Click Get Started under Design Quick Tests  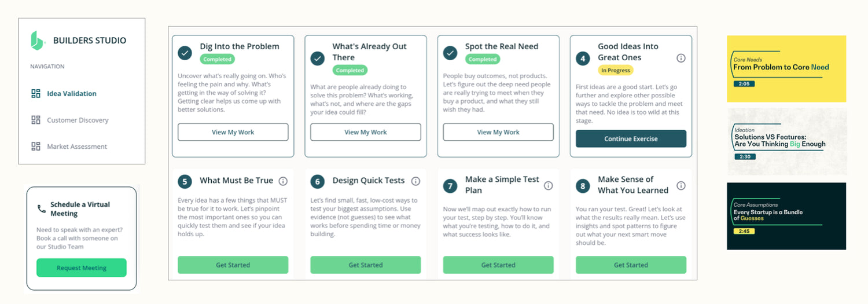(366, 265)
